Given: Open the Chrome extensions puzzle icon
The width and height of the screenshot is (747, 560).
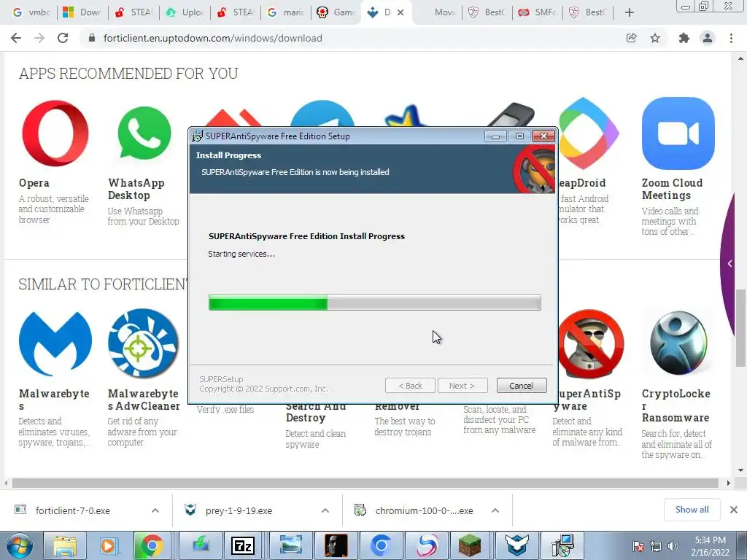Looking at the screenshot, I should pos(684,38).
